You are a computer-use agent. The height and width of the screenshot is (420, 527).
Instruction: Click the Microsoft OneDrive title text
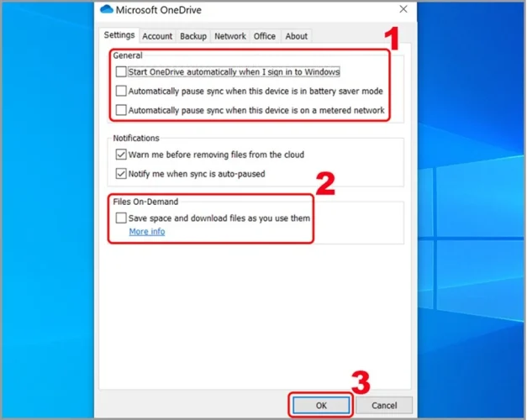[x=159, y=10]
